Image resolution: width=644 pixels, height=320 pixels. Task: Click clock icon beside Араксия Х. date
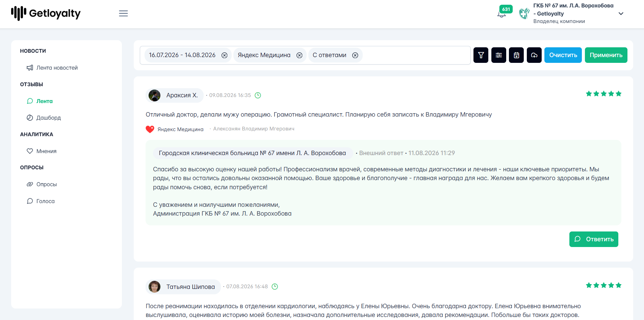258,95
